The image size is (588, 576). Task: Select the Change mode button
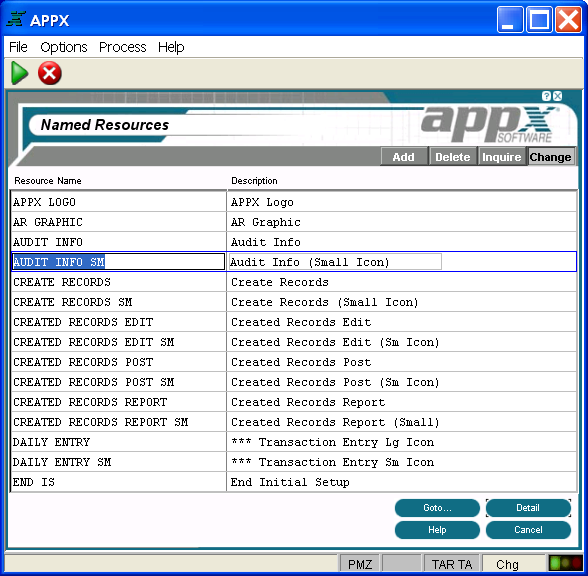pyautogui.click(x=550, y=157)
